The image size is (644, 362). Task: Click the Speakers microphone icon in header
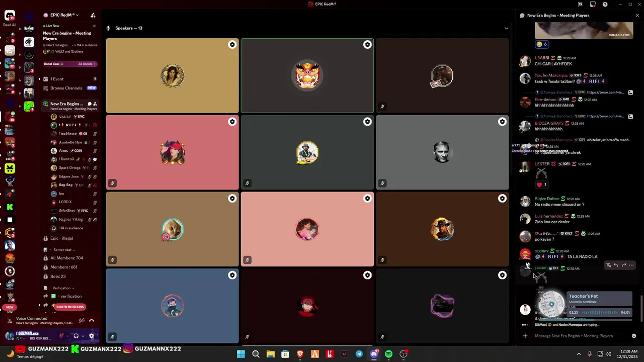pyautogui.click(x=108, y=28)
